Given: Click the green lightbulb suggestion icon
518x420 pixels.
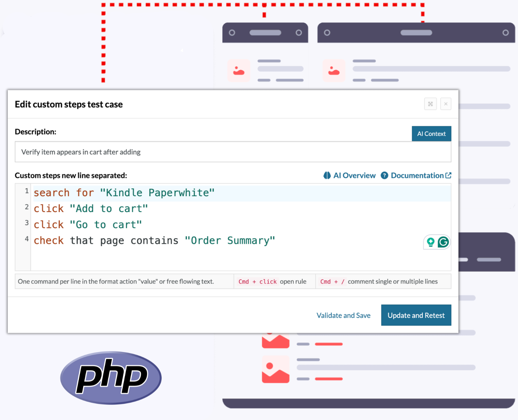Looking at the screenshot, I should 430,242.
